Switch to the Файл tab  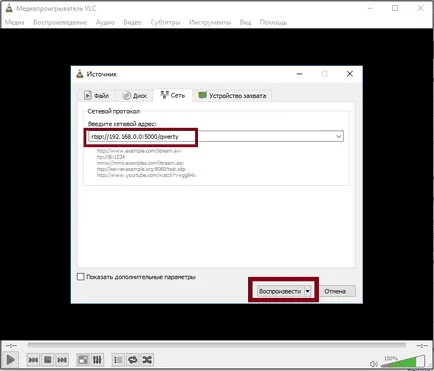click(97, 96)
